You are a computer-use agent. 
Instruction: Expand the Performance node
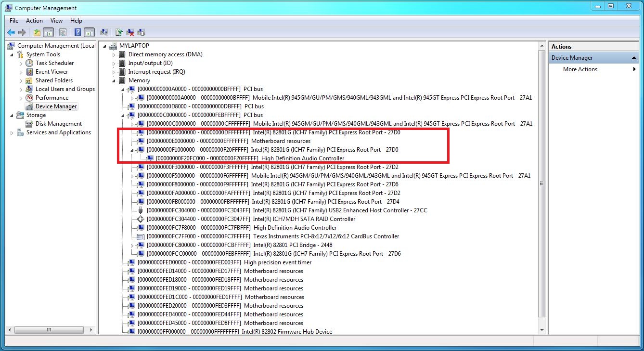tap(21, 98)
